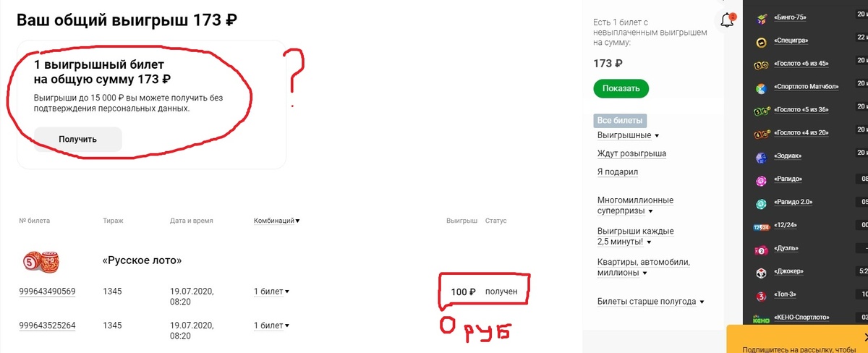The height and width of the screenshot is (353, 868).
Task: Click the notification bell icon
Action: [x=728, y=21]
